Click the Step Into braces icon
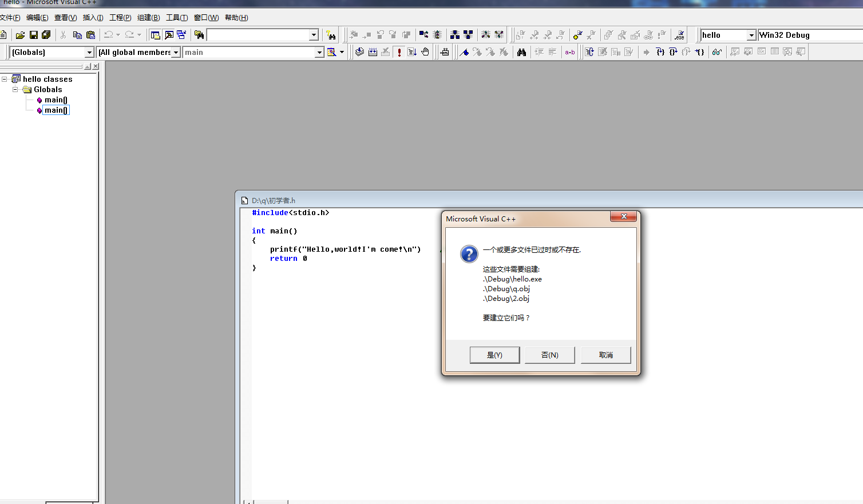 point(660,52)
